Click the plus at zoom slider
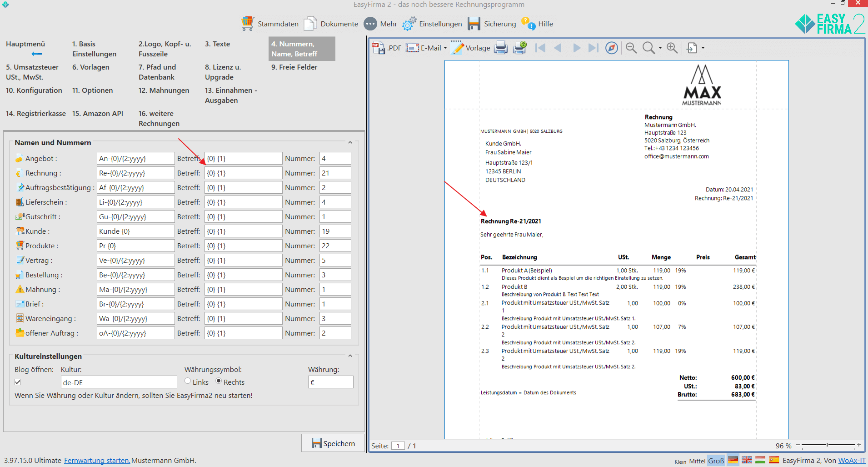The image size is (868, 467). [x=858, y=445]
